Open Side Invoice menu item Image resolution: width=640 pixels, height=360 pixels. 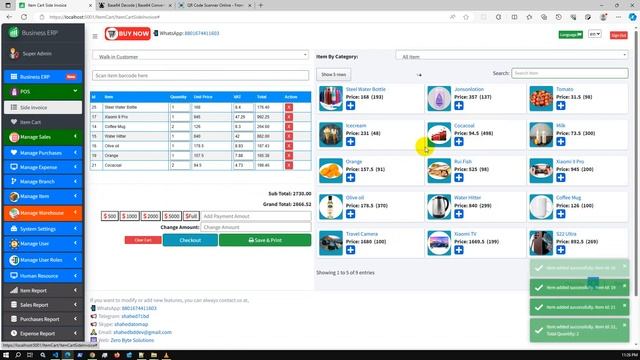tap(43, 107)
